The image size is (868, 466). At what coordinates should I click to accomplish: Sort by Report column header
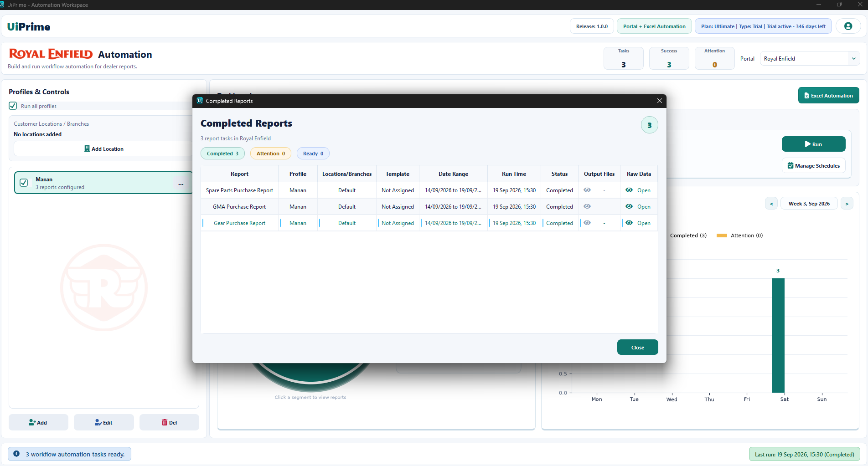pos(239,174)
